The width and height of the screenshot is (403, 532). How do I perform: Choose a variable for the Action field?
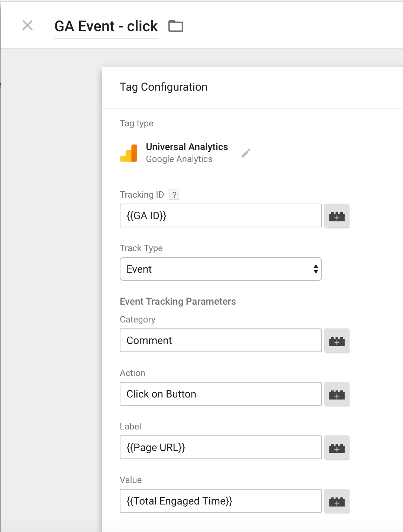[x=337, y=394]
